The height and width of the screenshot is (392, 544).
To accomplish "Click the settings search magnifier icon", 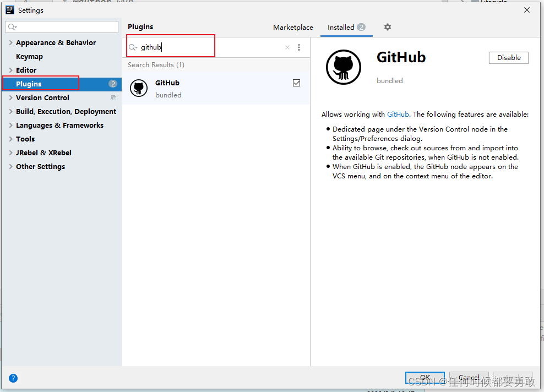I will pos(13,27).
